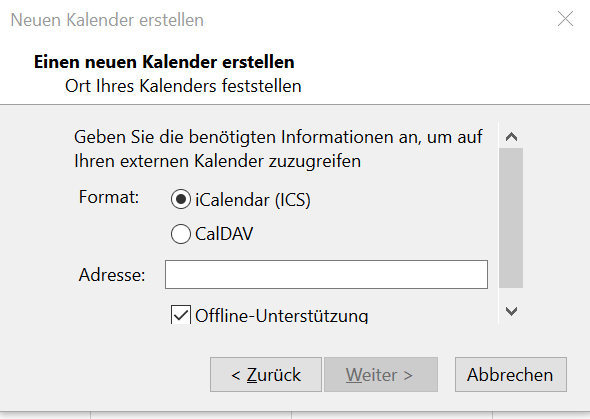Viewport: 590px width, 419px height.
Task: Click the Weiter button
Action: [x=381, y=375]
